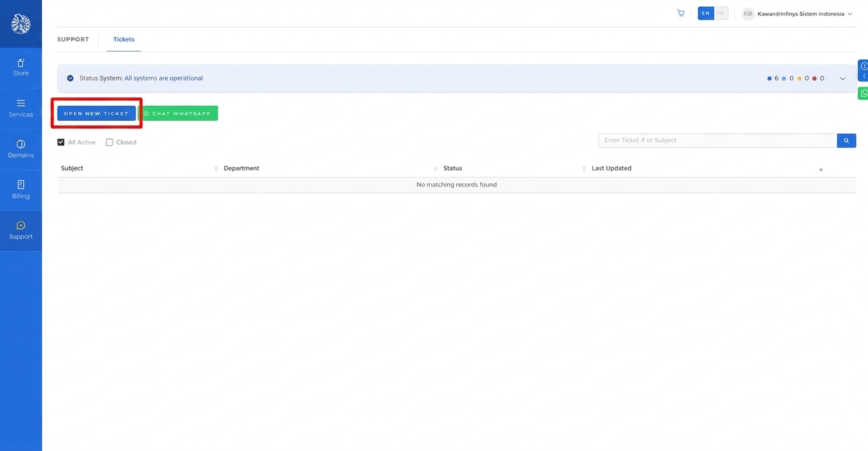Sort tickets by the Last Updated column
The width and height of the screenshot is (868, 451).
tap(707, 169)
